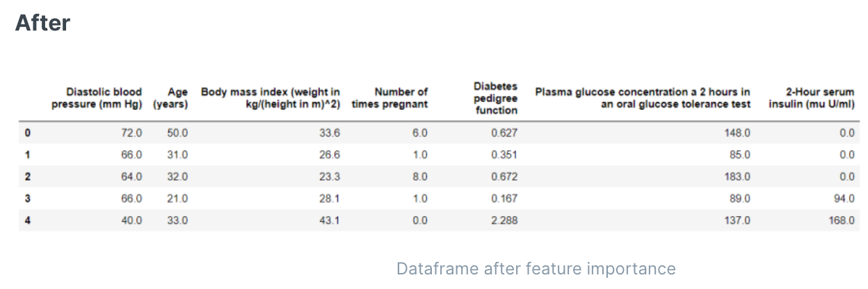Screen dimensions: 868x289
Task: Click the plasma glucose value 183.0
Action: coord(737,176)
